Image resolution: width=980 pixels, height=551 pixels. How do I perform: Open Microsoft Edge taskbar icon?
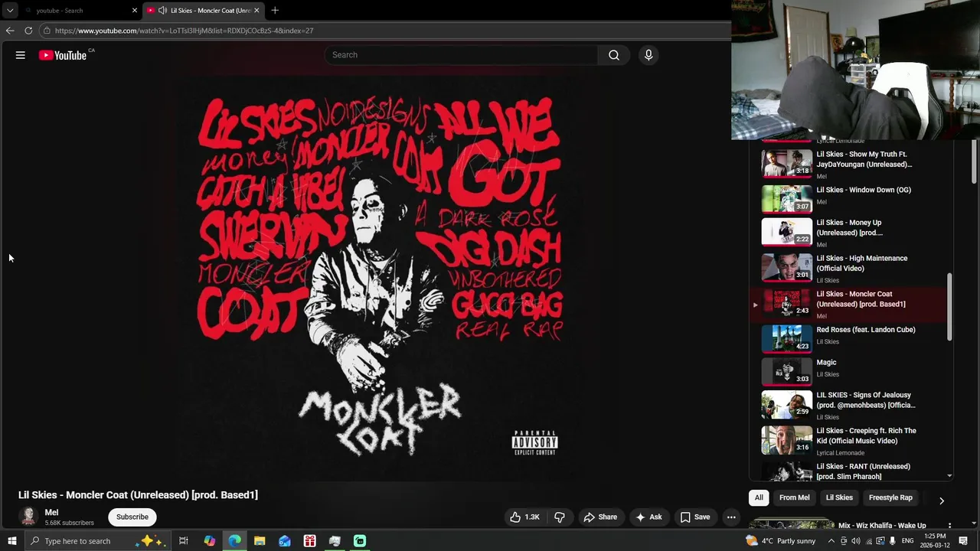(234, 541)
